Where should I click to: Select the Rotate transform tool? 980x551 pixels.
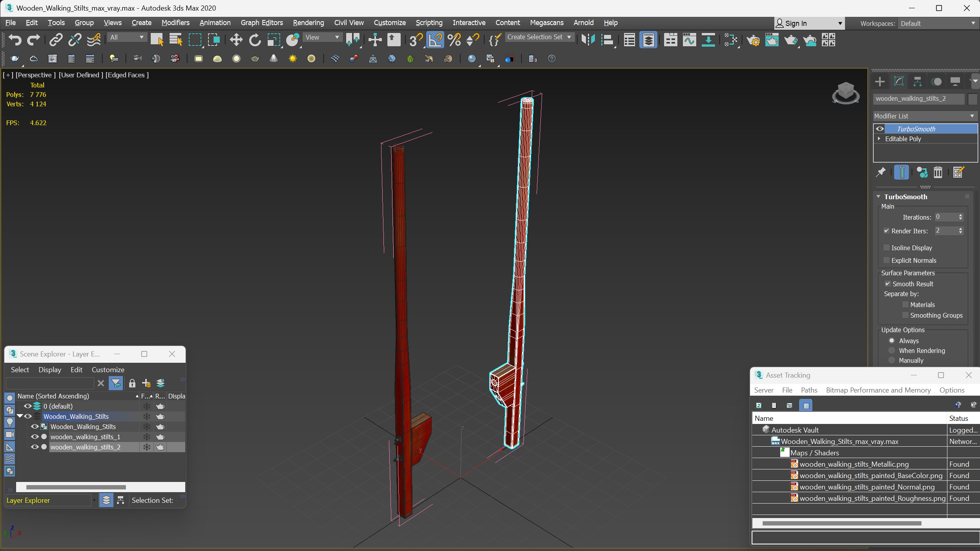255,40
